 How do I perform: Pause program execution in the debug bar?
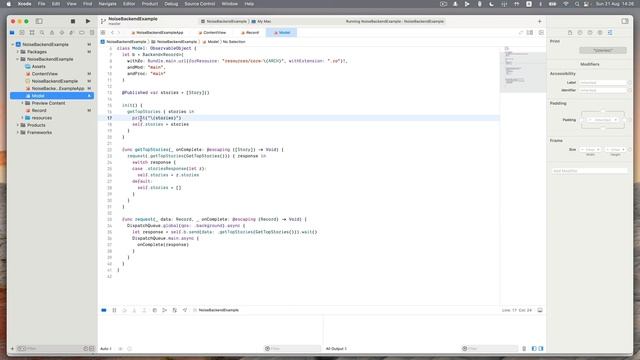pyautogui.click(x=114, y=310)
